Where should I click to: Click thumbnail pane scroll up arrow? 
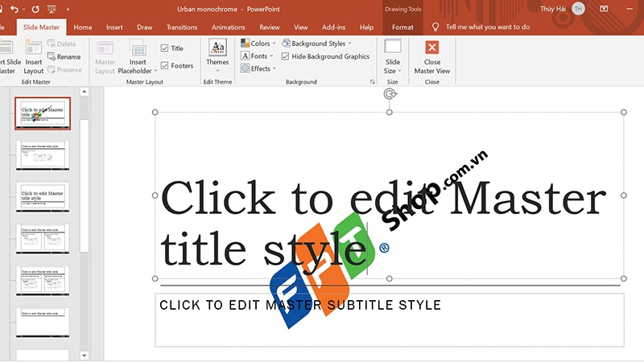click(85, 92)
